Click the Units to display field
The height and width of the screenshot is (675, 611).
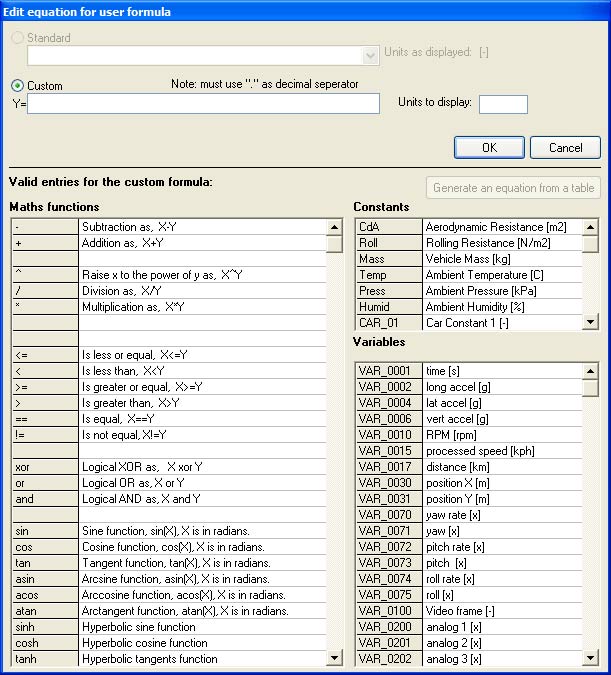pyautogui.click(x=502, y=104)
